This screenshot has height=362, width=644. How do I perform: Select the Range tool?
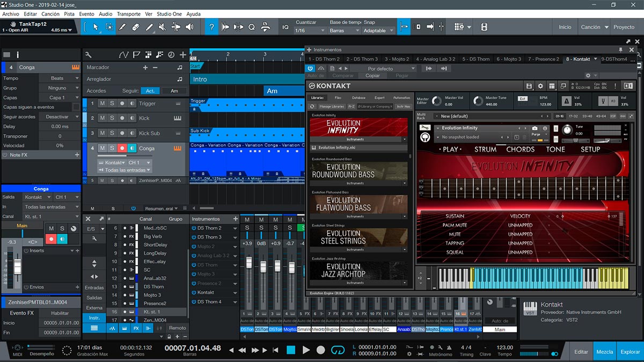pyautogui.click(x=109, y=27)
